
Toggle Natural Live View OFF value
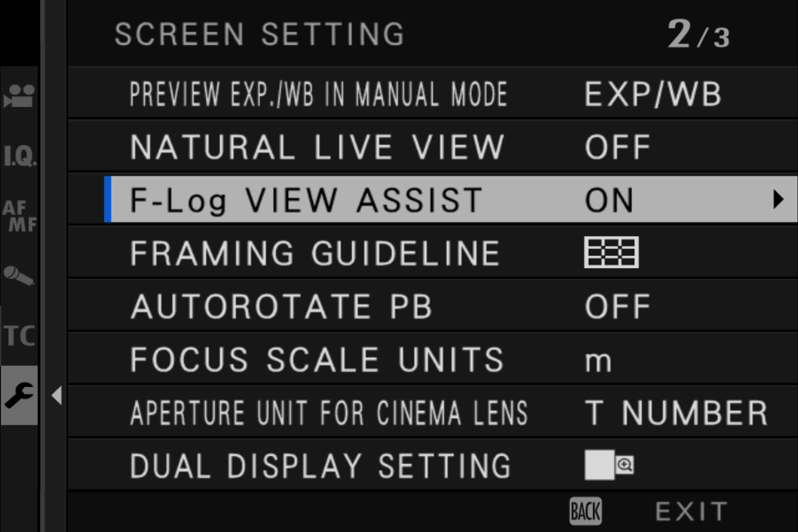618,147
